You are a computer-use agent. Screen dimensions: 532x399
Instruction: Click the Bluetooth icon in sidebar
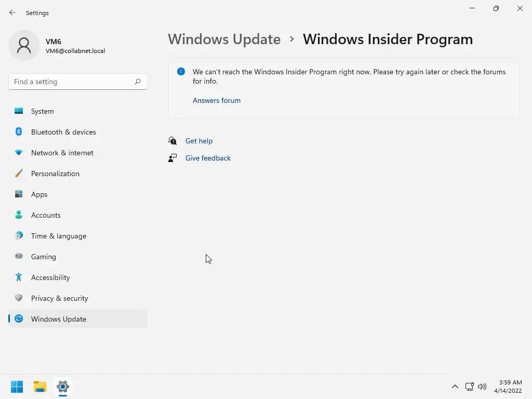pos(19,131)
